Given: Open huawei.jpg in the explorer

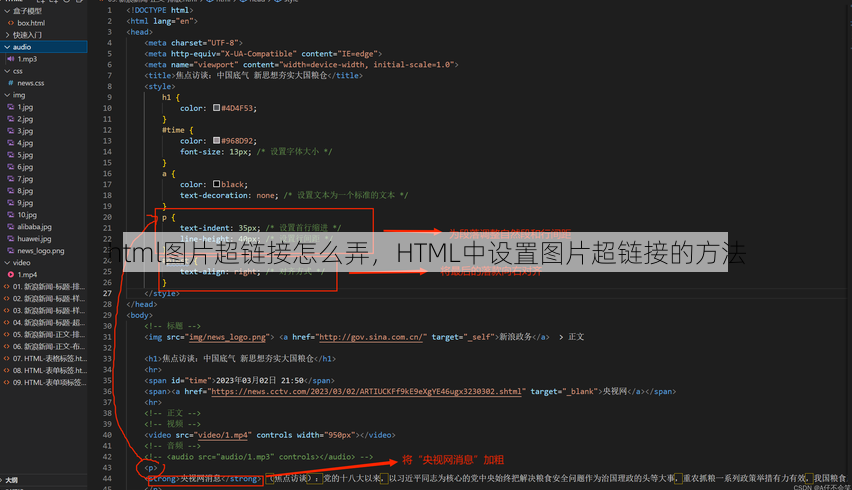Looking at the screenshot, I should coord(34,238).
